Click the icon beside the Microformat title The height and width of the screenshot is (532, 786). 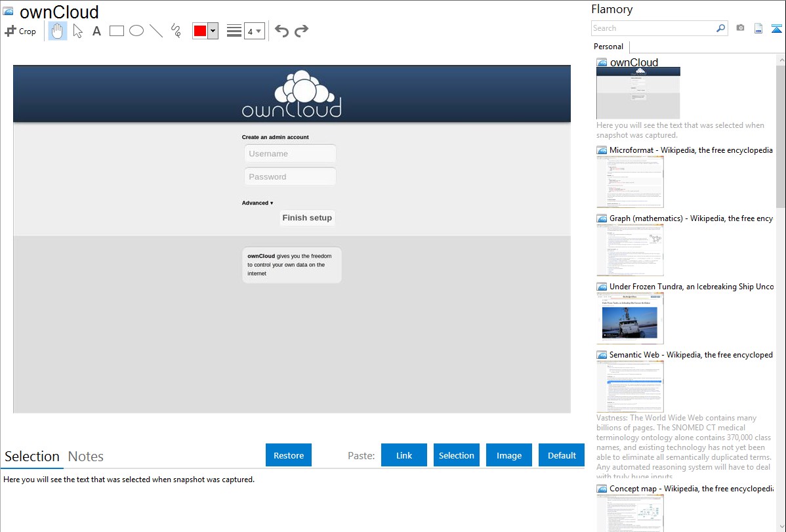tap(602, 150)
